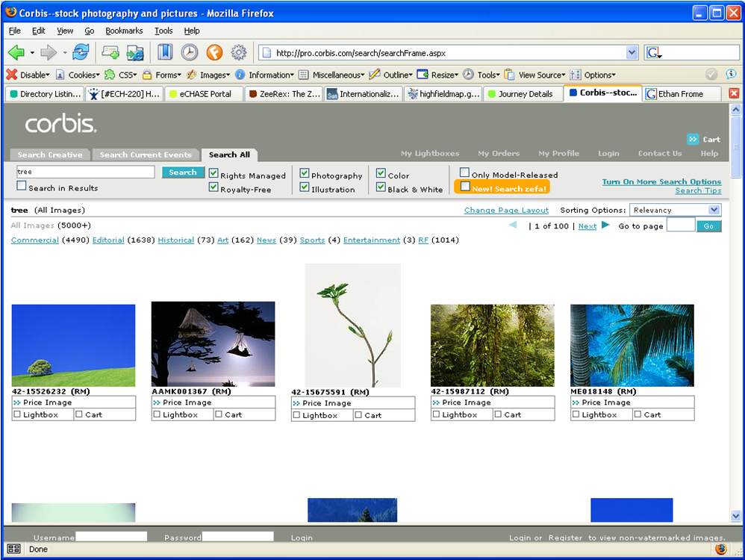
Task: Click the green Back arrow button
Action: coord(16,52)
